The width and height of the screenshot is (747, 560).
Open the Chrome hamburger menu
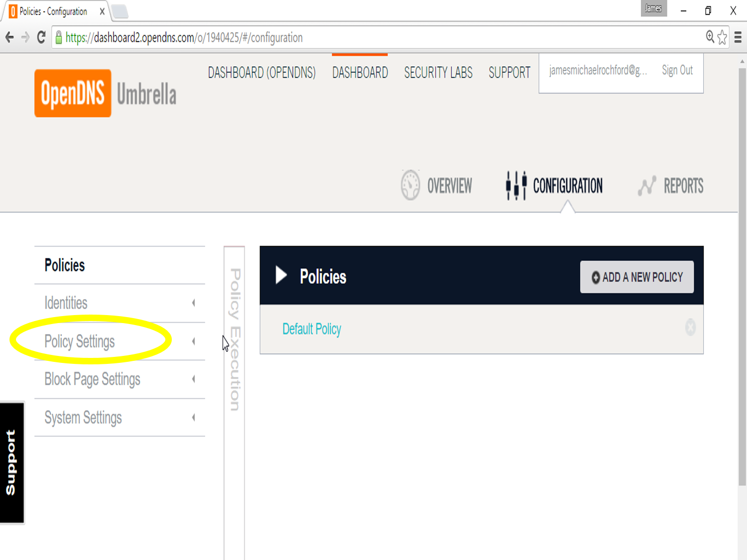[x=738, y=37]
